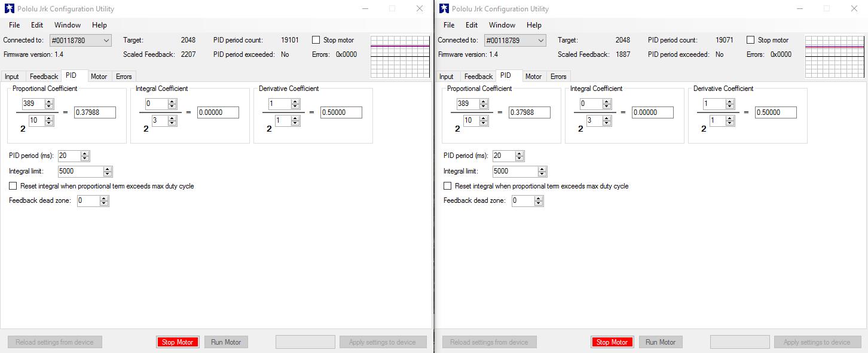868x353 pixels.
Task: Open the Window menu in the right Jrk window
Action: pyautogui.click(x=502, y=25)
